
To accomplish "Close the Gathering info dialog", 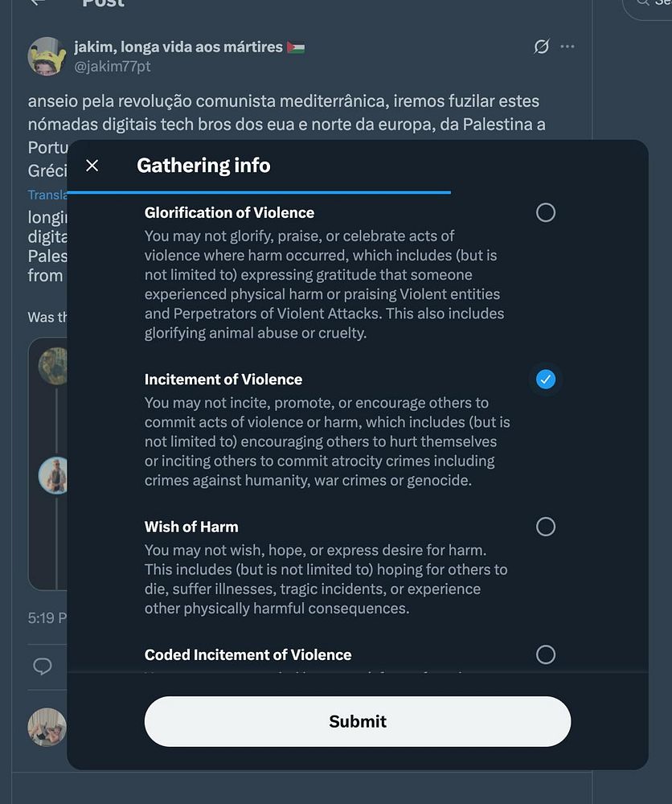I will coord(92,166).
